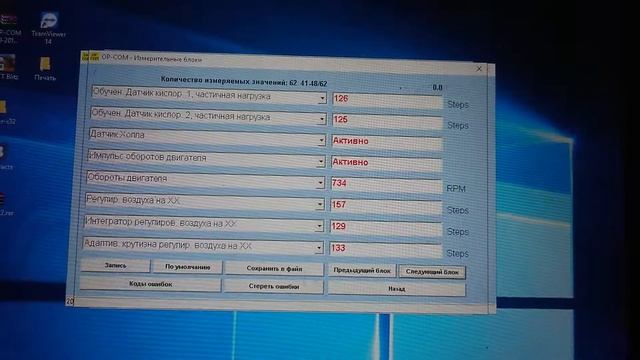Screen dimensions: 640x360
Task: Close the OP-COM measuring blocks window
Action: [479, 69]
